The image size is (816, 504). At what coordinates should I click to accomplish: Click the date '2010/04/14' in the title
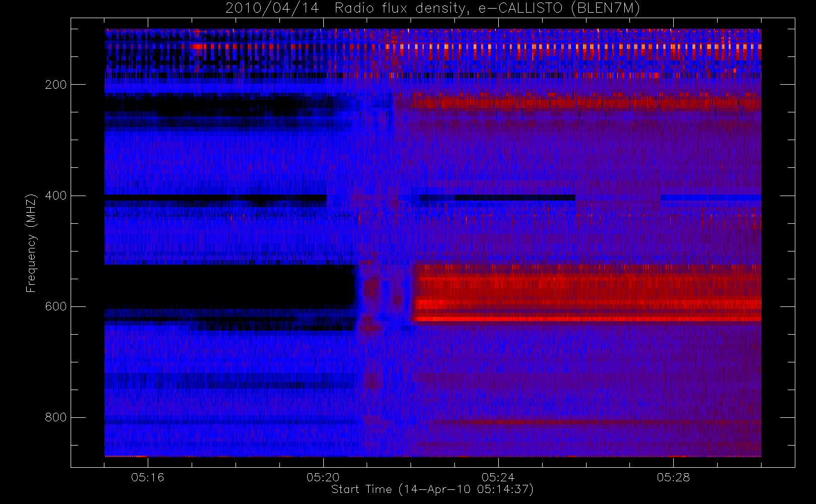[x=272, y=9]
